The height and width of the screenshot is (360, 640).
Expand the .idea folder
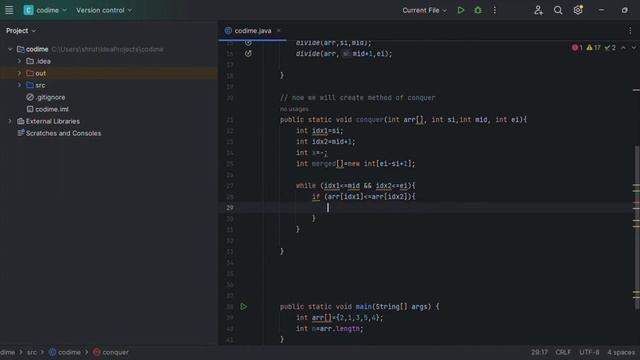pyautogui.click(x=19, y=61)
